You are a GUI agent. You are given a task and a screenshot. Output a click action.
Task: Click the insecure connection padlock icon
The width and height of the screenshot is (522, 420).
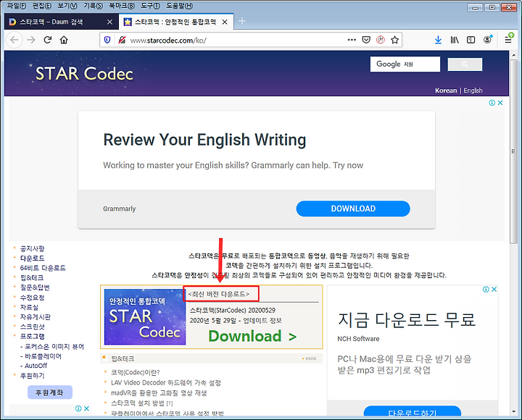tap(122, 41)
